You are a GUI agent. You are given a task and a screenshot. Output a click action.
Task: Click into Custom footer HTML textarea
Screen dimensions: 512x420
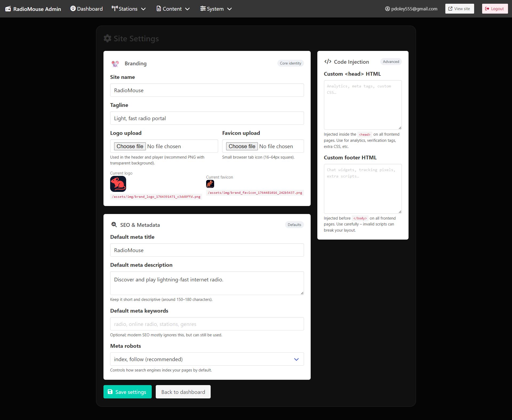tap(363, 189)
